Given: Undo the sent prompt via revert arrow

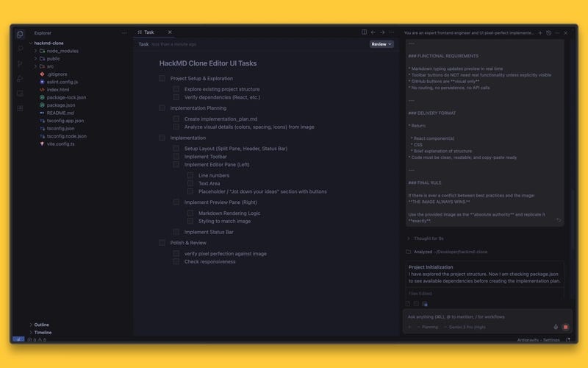Looking at the screenshot, I should pyautogui.click(x=559, y=220).
